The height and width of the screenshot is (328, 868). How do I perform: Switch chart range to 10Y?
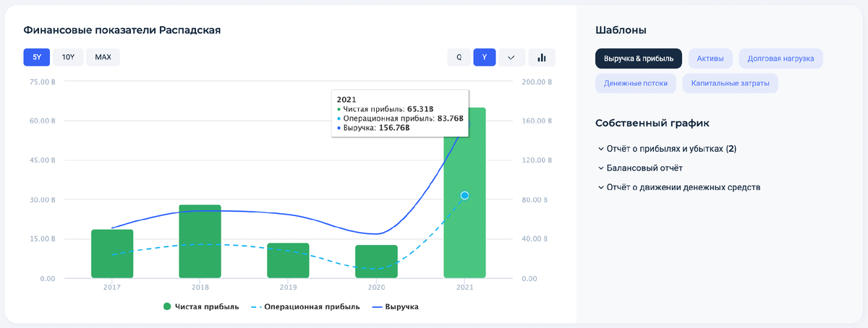click(x=68, y=57)
